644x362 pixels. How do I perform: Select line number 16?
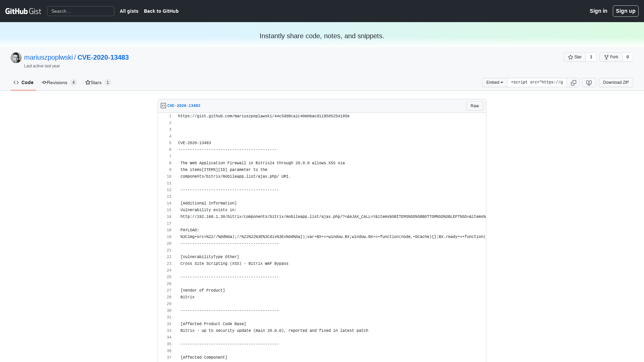pos(166,217)
